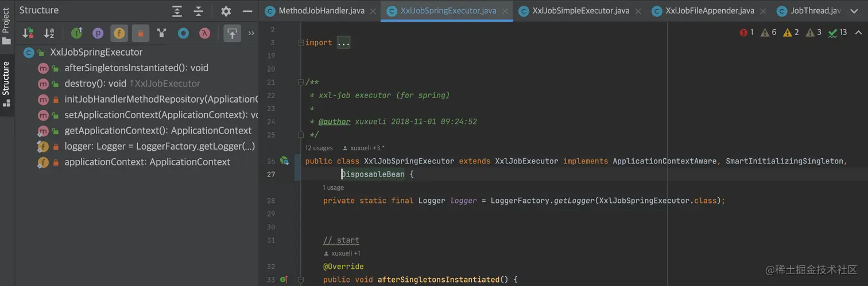Close XxlJobSpringExecutor.java tab
The width and height of the screenshot is (868, 286).
[505, 11]
